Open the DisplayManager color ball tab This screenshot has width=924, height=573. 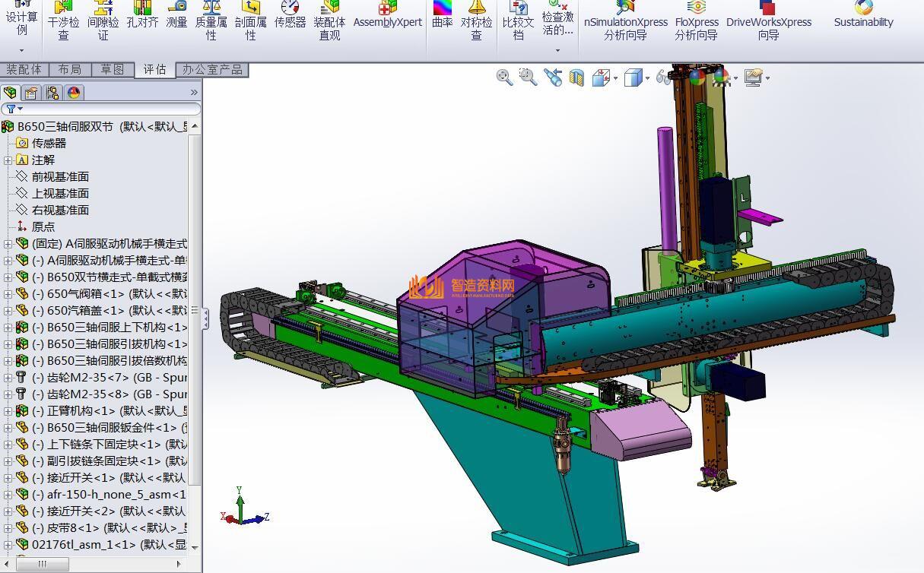click(x=74, y=93)
